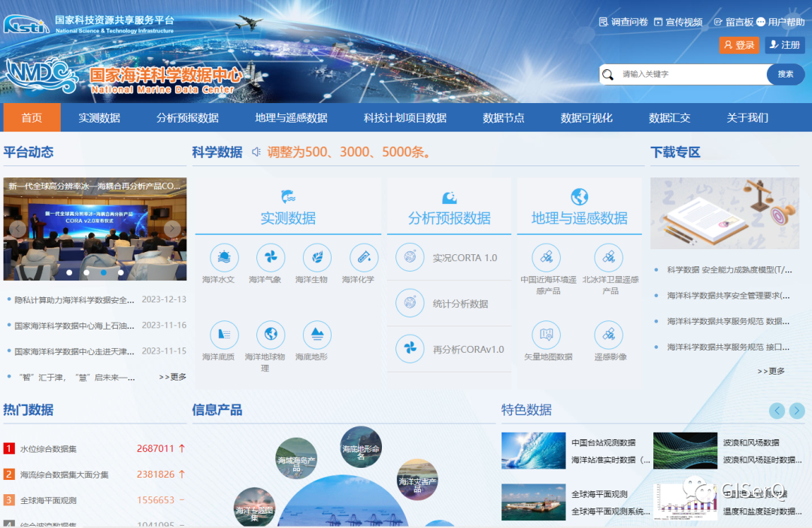Open the 数据可视化 nav menu
Viewport: 812px width, 528px height.
click(x=586, y=117)
